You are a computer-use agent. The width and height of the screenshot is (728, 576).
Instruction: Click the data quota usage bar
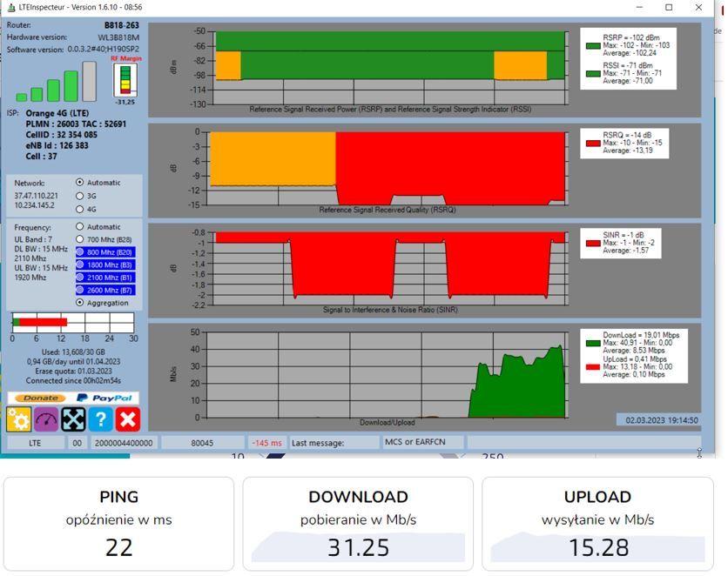[73, 322]
